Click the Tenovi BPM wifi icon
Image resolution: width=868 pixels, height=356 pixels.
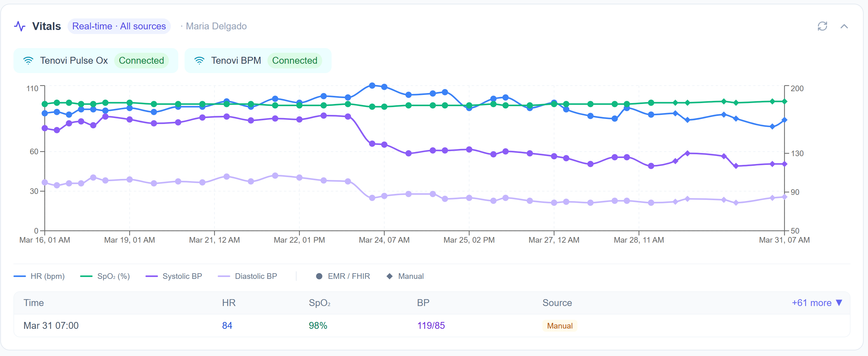tap(200, 61)
